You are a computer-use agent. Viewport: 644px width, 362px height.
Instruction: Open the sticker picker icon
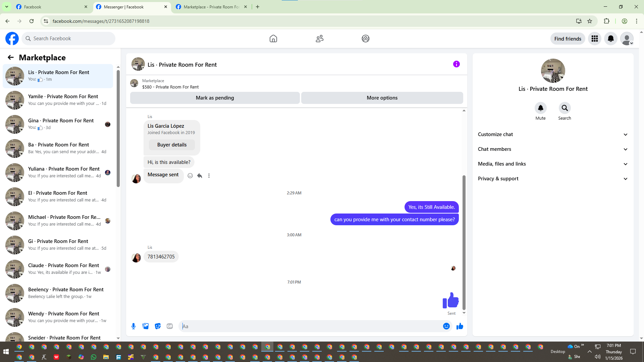pyautogui.click(x=158, y=326)
